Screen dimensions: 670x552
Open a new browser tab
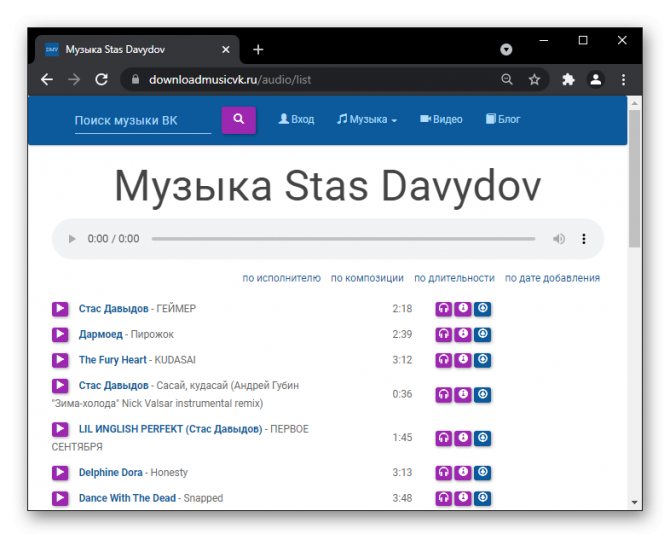pos(258,50)
